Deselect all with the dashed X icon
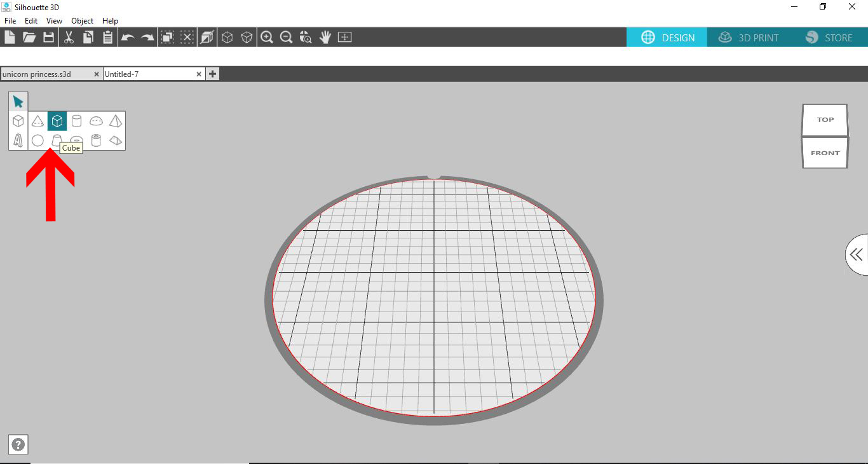The height and width of the screenshot is (464, 868). click(187, 38)
